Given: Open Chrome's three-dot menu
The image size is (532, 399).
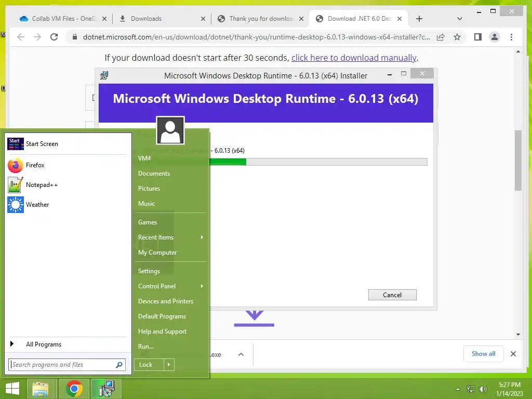Looking at the screenshot, I should point(511,37).
